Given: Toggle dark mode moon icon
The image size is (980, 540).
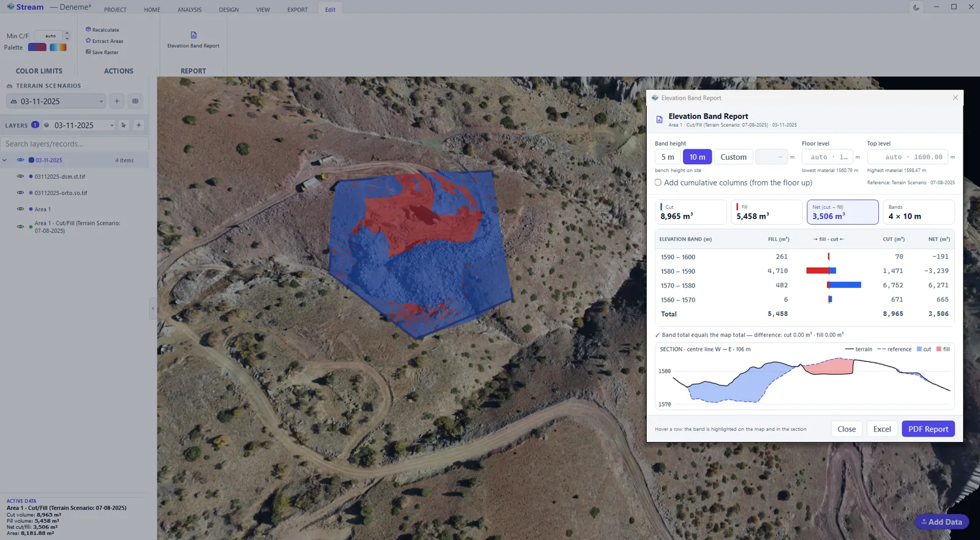Looking at the screenshot, I should pos(916,7).
